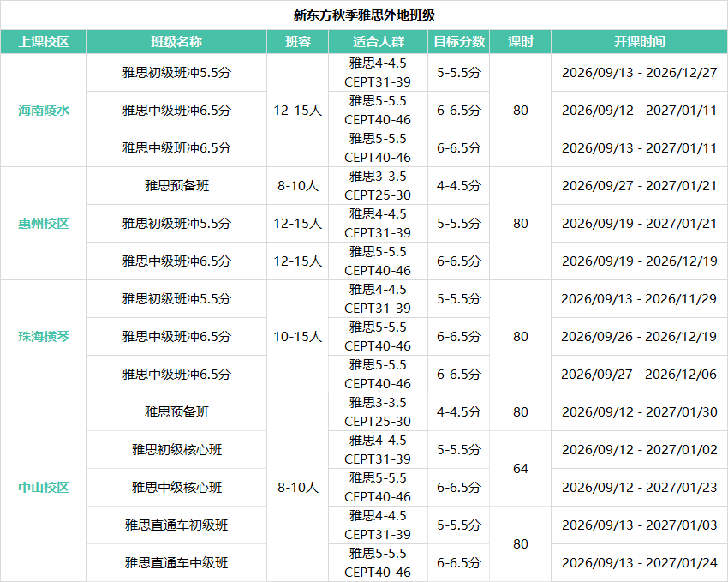Select 海南陵水's 雅思初级班冲5.5分 class name
The image size is (728, 582).
(x=176, y=73)
